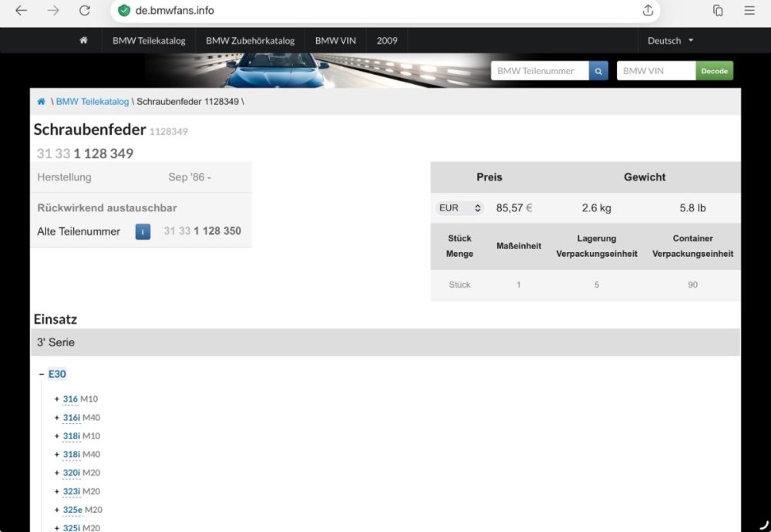Go forward with the browser forward arrow

pos(53,10)
